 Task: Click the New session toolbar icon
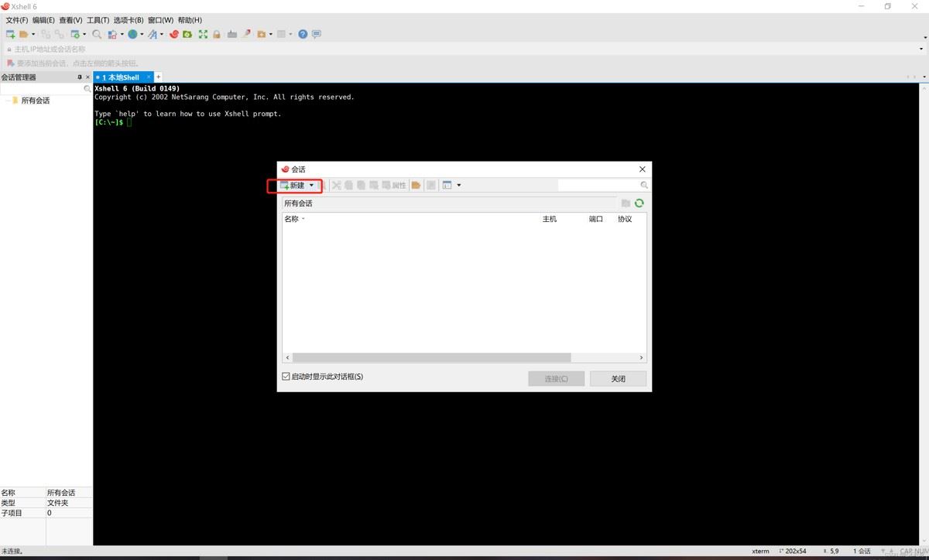pos(10,34)
